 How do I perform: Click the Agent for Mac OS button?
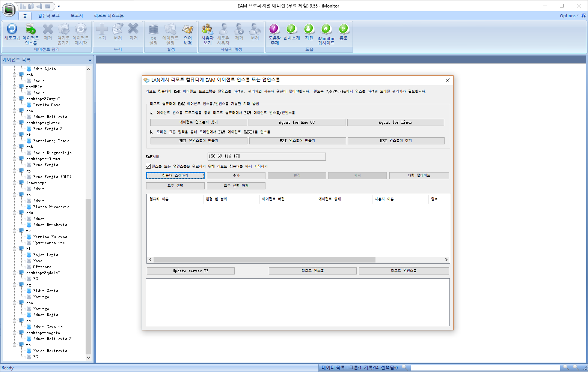(x=297, y=122)
